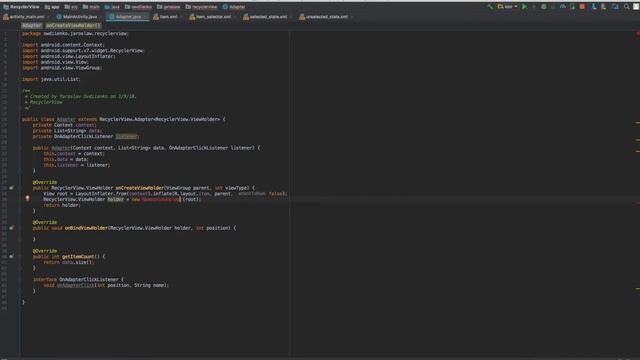Click the package declaration line
Screen dimensions: 640x360
point(75,33)
